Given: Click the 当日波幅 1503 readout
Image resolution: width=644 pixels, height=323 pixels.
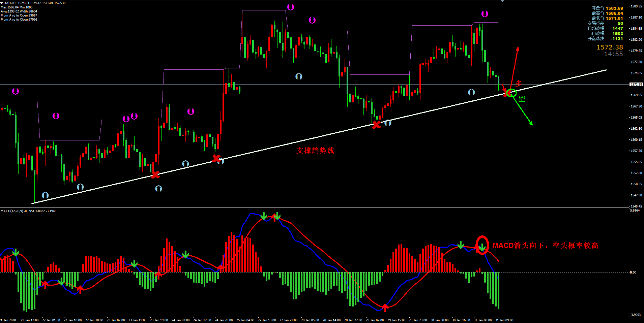Looking at the screenshot, I should point(605,33).
